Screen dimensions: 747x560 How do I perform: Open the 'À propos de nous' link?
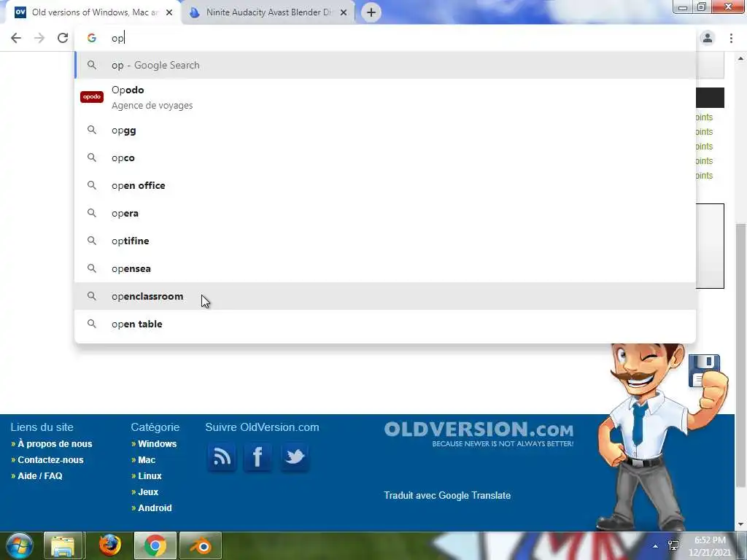(55, 444)
